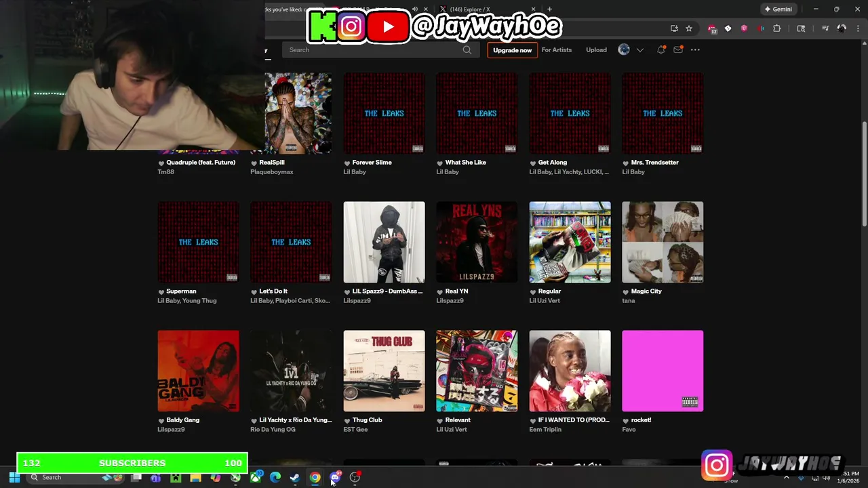Open the pink rocket! cover artwork

tap(663, 371)
